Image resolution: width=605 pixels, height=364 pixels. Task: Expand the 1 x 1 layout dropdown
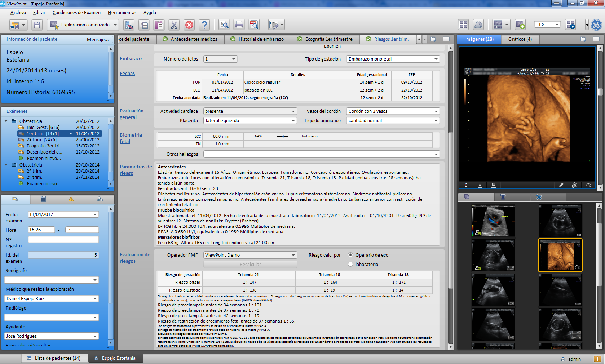pyautogui.click(x=557, y=25)
